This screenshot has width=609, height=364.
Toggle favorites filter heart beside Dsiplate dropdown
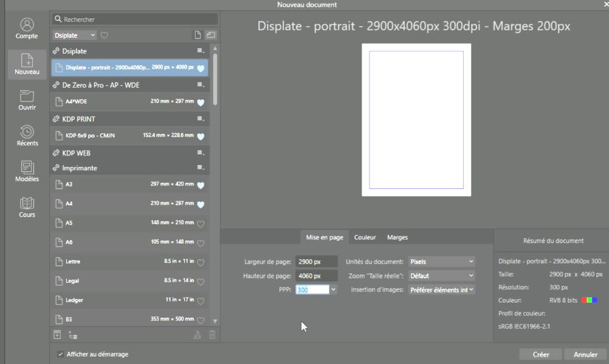coord(104,36)
